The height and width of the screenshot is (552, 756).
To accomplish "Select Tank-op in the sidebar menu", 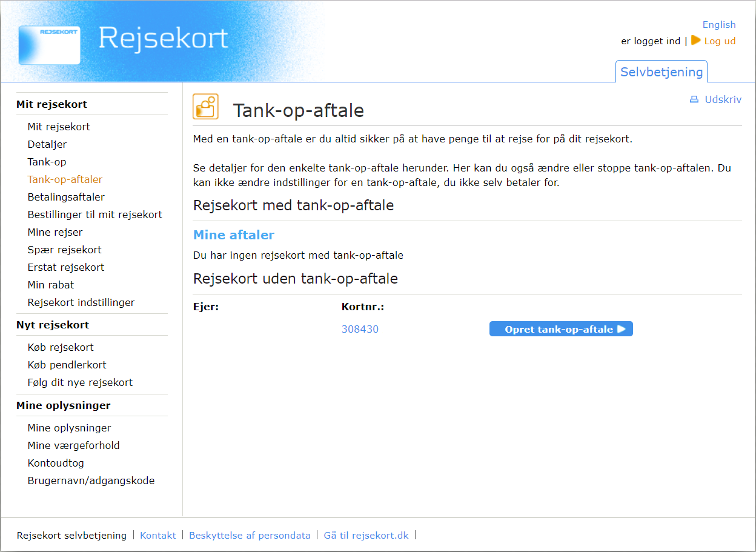I will [47, 162].
